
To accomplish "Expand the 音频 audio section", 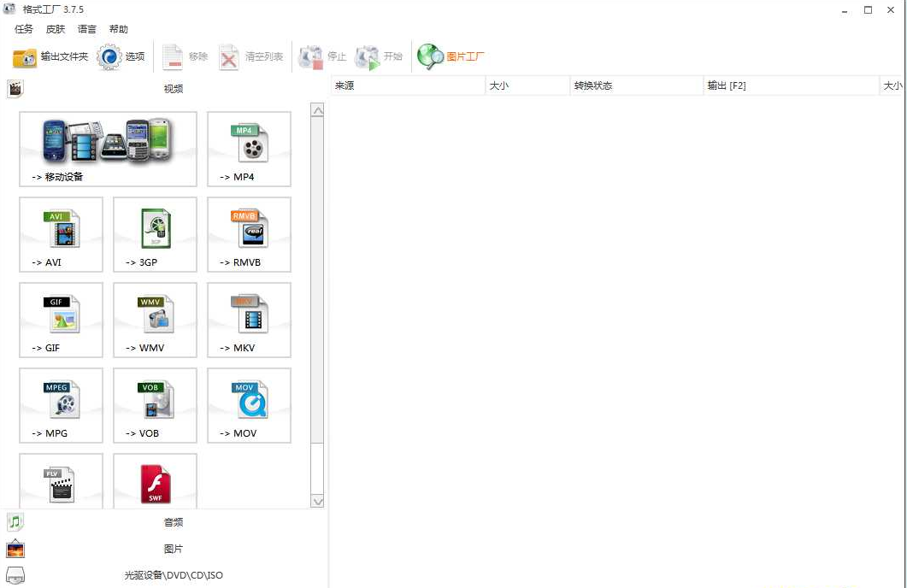I will [174, 522].
